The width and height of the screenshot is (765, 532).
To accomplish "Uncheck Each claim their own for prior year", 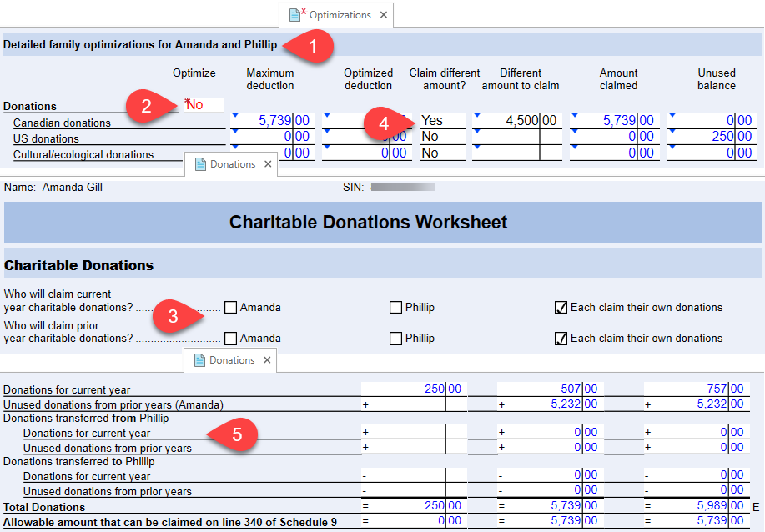I will click(x=561, y=339).
